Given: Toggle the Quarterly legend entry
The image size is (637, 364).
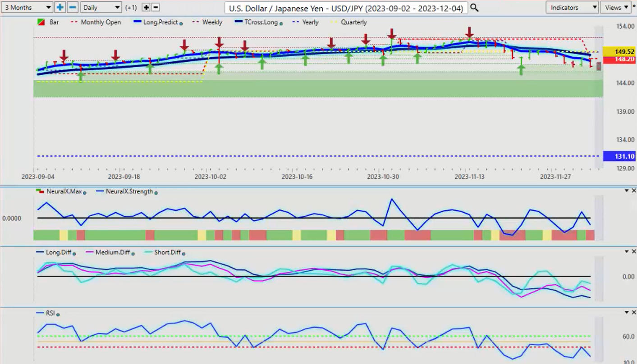Looking at the screenshot, I should [x=349, y=22].
